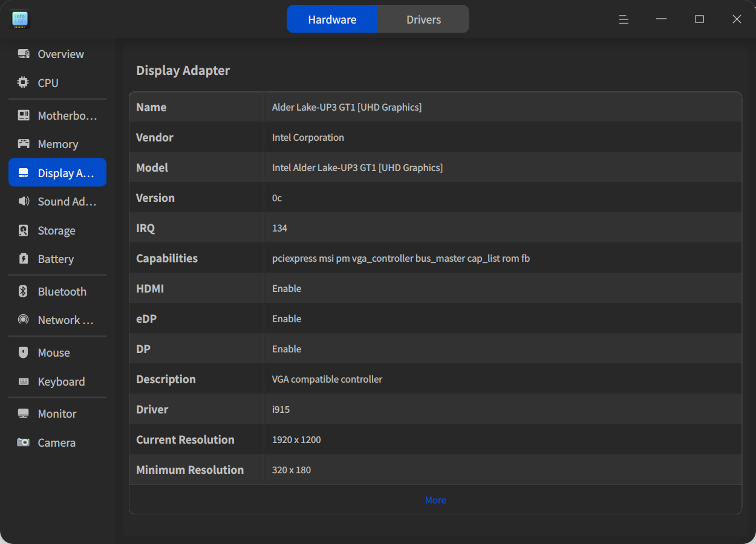The height and width of the screenshot is (544, 756).
Task: Click the Device Manager app icon
Action: (x=20, y=19)
